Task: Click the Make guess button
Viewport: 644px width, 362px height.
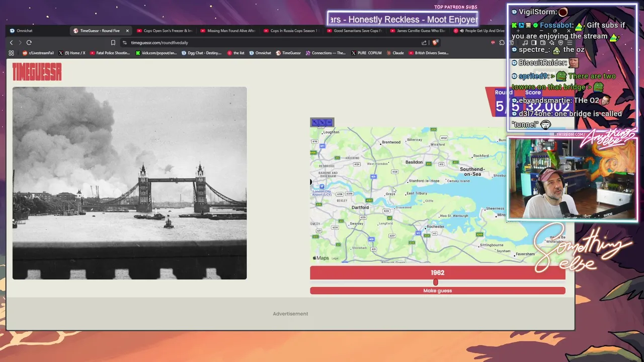Action: pyautogui.click(x=438, y=291)
